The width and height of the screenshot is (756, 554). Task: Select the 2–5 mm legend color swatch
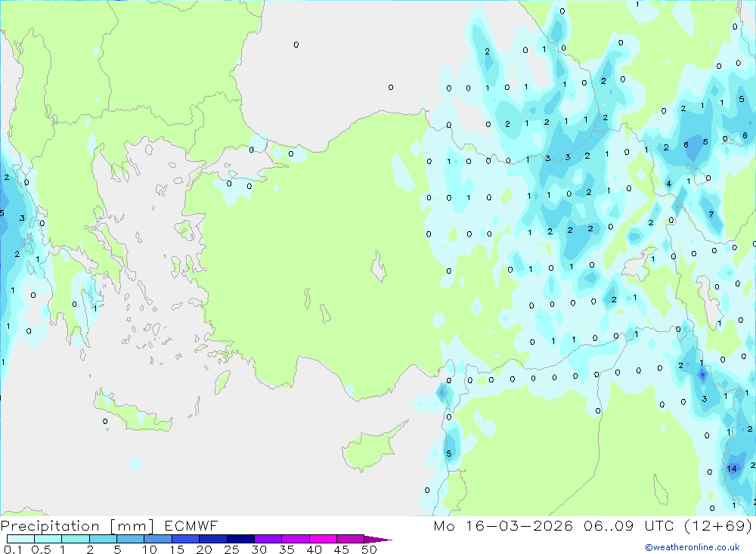click(103, 539)
